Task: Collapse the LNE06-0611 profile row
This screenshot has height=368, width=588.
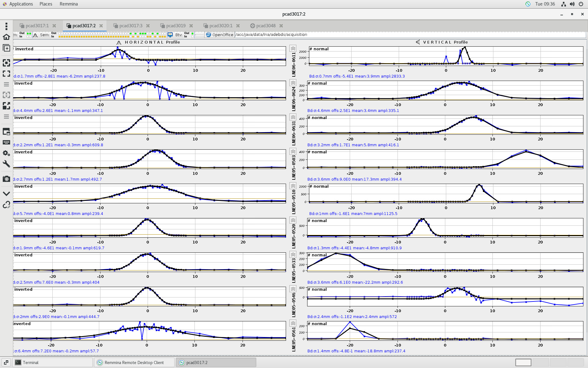Action: click(x=293, y=48)
